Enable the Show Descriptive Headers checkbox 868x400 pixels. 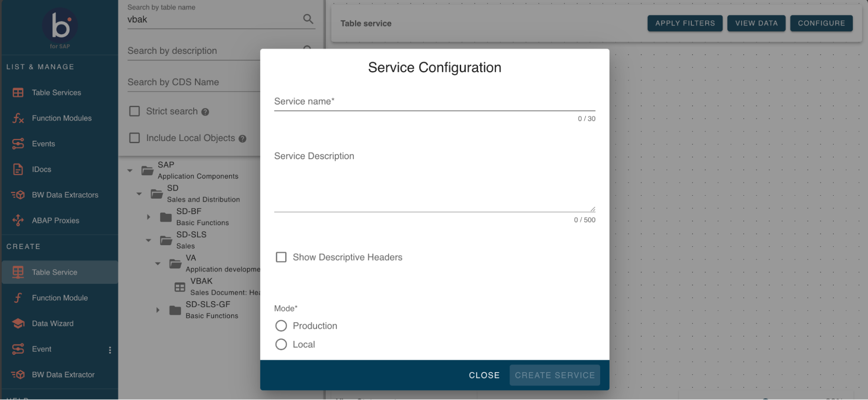point(281,257)
